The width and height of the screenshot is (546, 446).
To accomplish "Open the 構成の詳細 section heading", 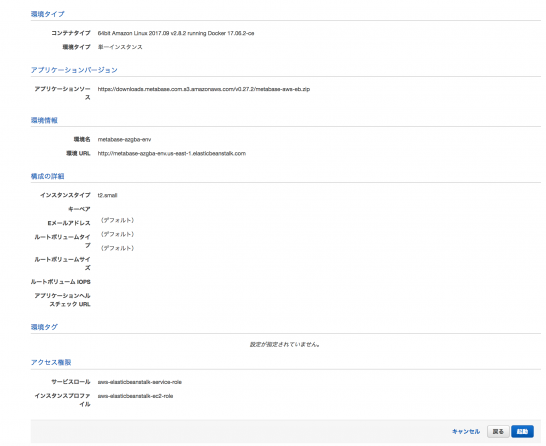I will pos(47,176).
